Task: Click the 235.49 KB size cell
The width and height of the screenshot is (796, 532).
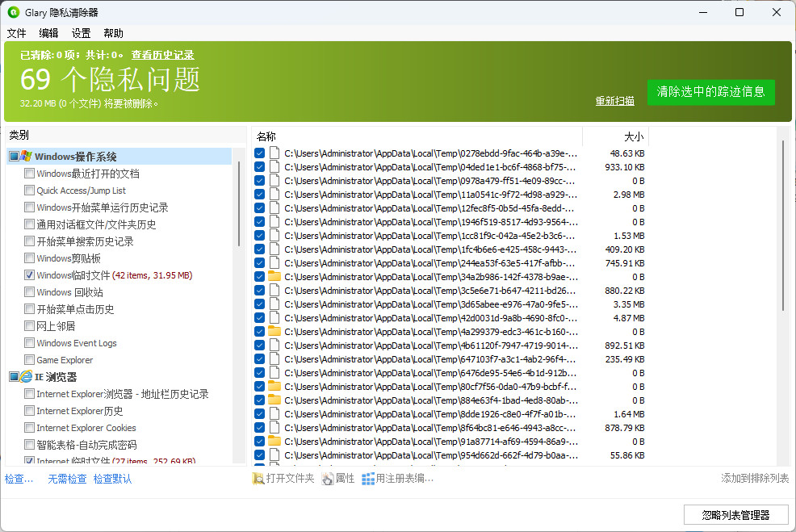Action: coord(624,359)
